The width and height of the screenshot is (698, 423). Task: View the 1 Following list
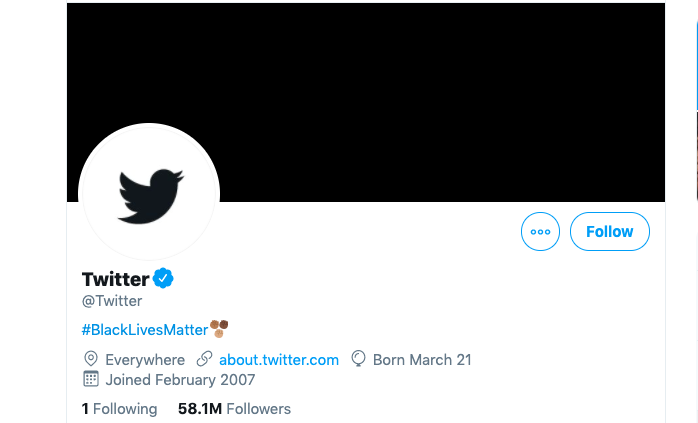(119, 409)
